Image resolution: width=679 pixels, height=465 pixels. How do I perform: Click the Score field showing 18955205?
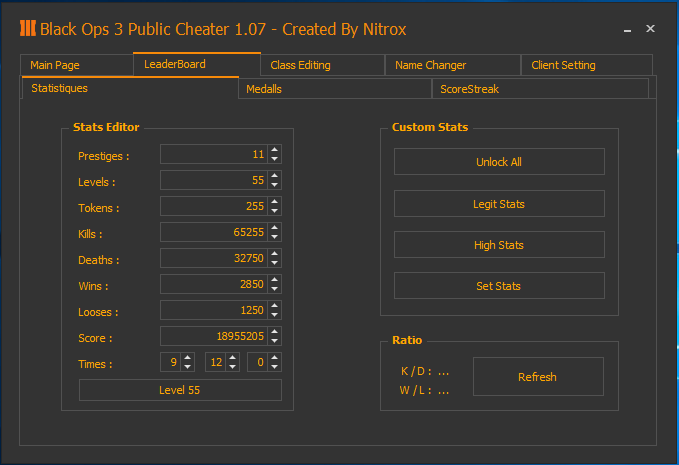point(214,336)
